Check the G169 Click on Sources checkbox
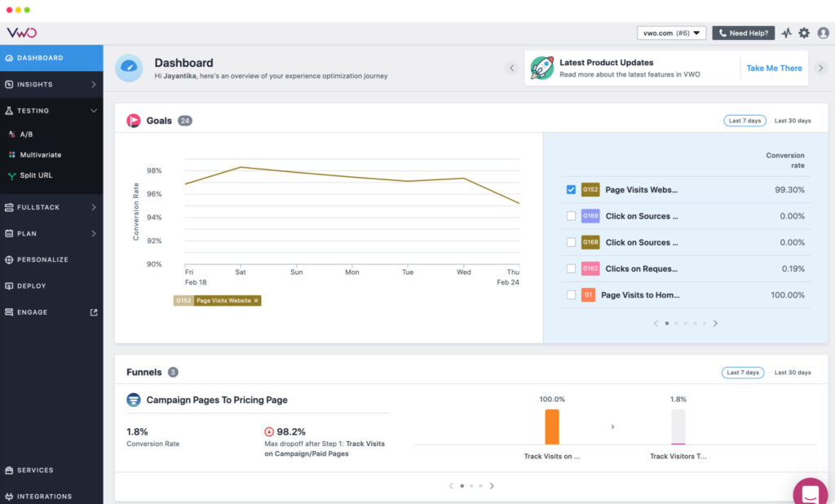Image resolution: width=835 pixels, height=504 pixels. [571, 216]
